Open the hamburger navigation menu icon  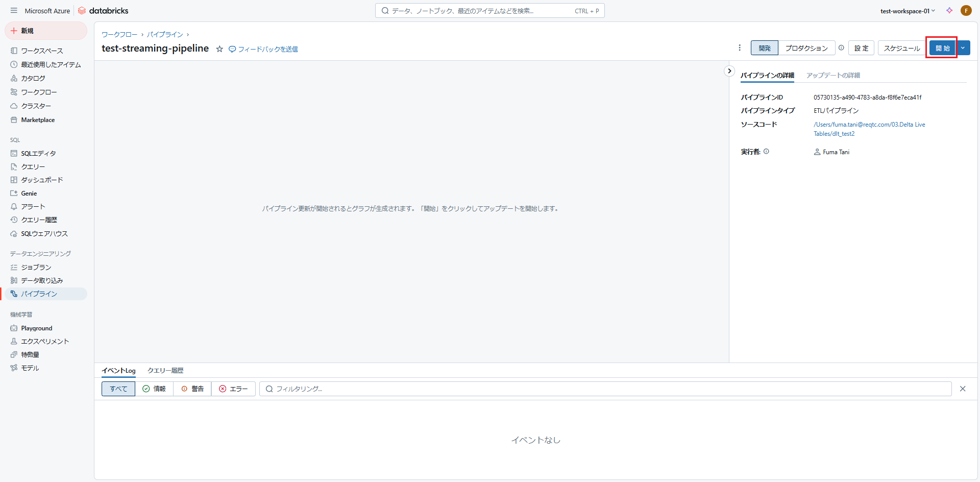(14, 11)
